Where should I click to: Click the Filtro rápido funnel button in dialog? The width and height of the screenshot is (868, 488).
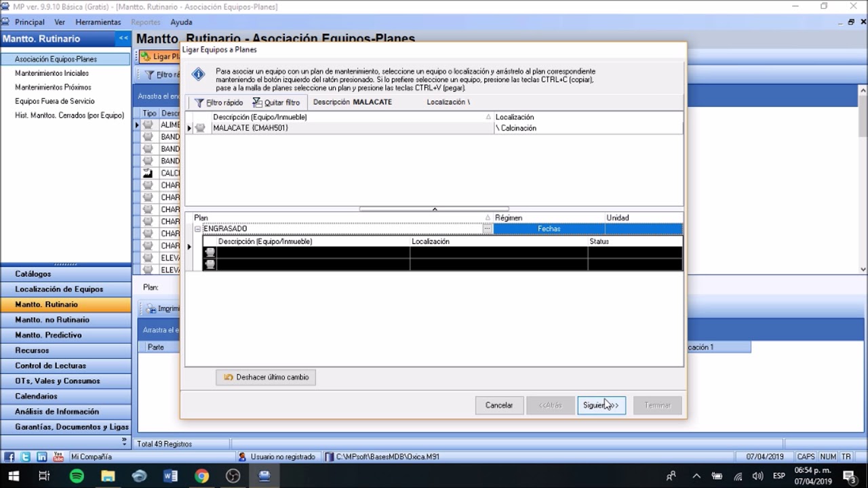coord(218,102)
